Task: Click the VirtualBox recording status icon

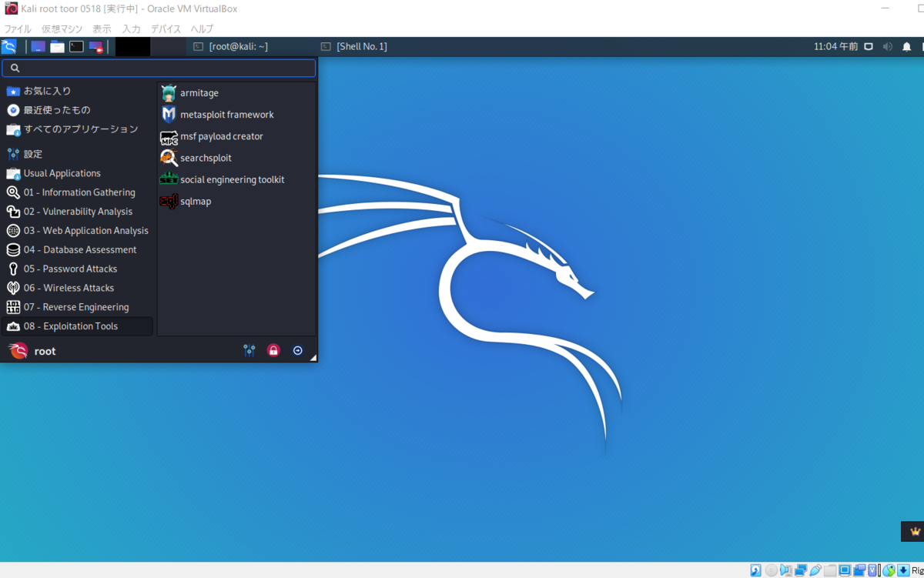Action: pos(859,570)
